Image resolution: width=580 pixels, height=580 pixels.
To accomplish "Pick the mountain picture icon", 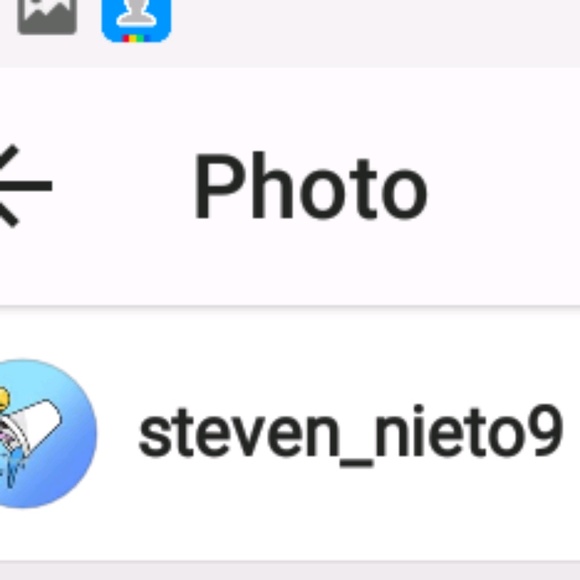I will click(47, 17).
